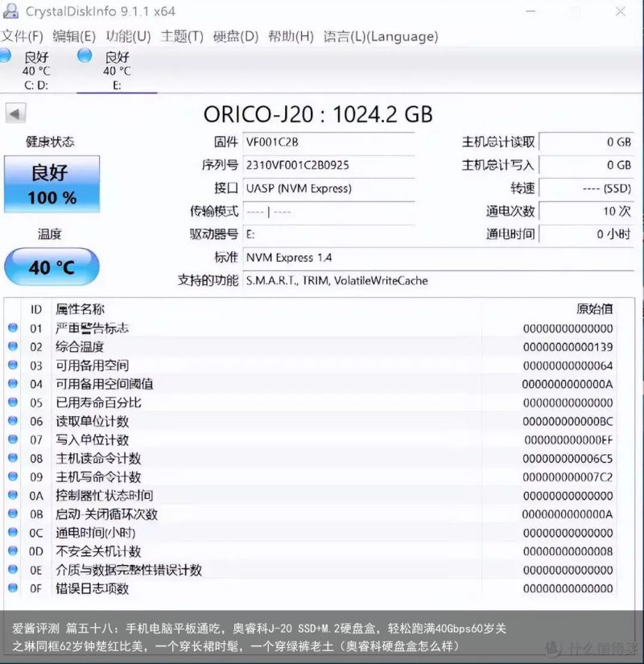The height and width of the screenshot is (664, 644).
Task: Click the CrystalDiskInfo app icon in title bar
Action: pyautogui.click(x=10, y=11)
